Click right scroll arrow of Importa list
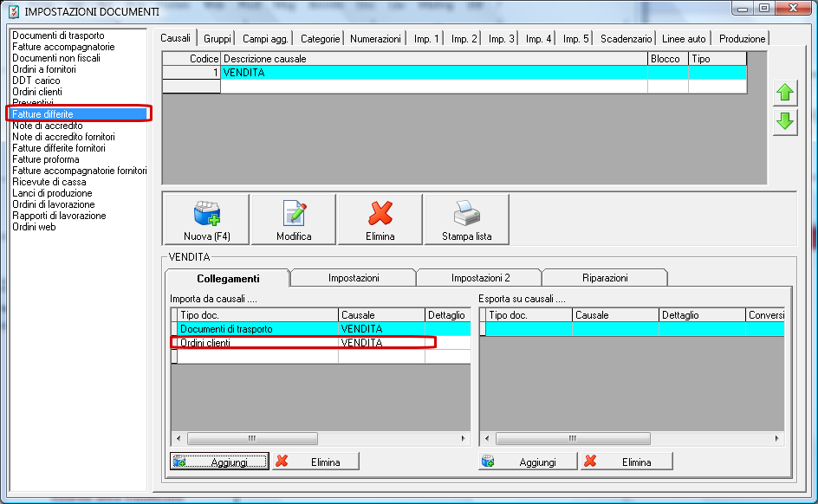Image resolution: width=818 pixels, height=504 pixels. point(463,438)
